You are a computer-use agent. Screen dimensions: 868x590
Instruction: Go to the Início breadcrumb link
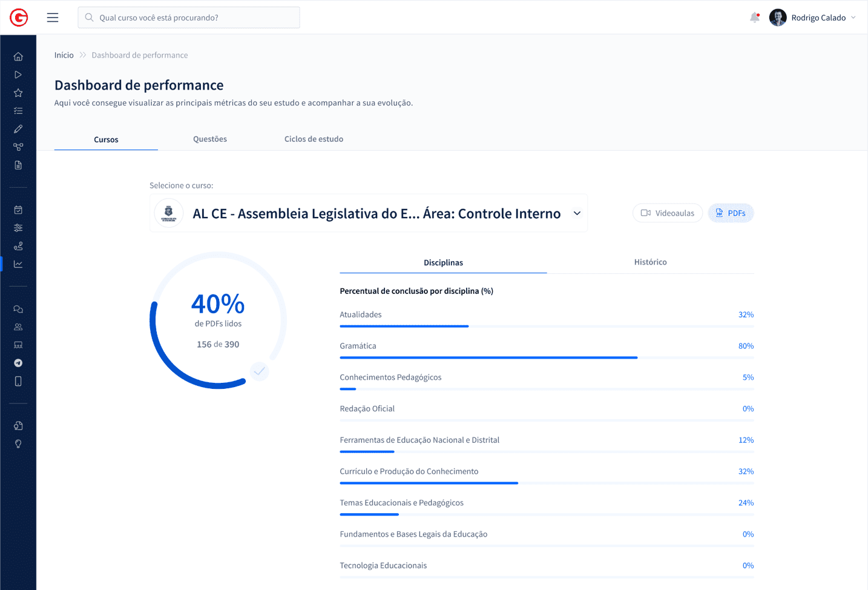pyautogui.click(x=64, y=55)
